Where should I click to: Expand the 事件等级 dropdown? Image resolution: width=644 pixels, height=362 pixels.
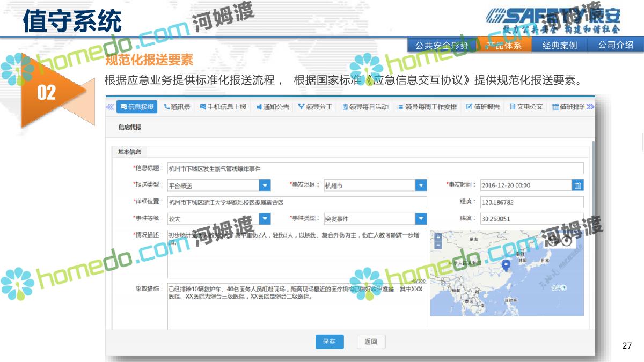point(265,219)
